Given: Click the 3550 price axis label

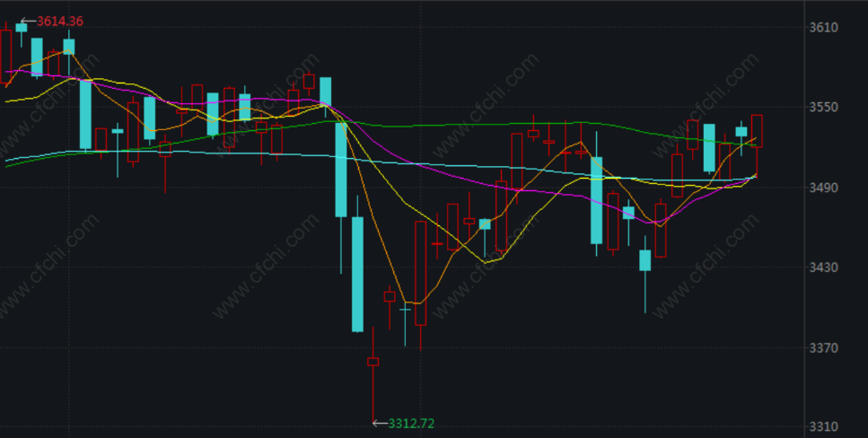Looking at the screenshot, I should 824,107.
